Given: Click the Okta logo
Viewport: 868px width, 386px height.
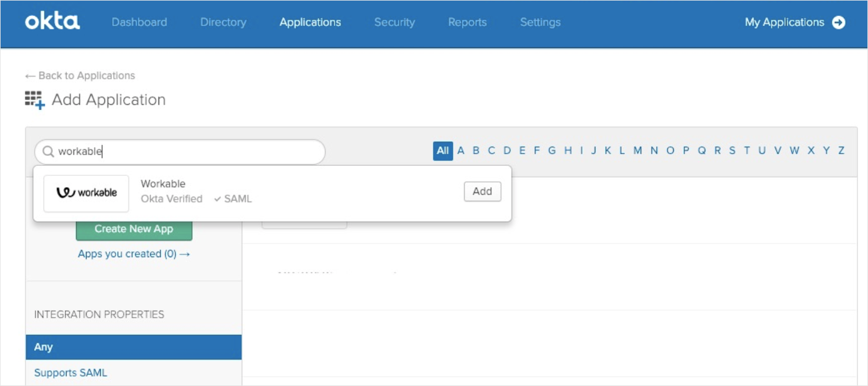Looking at the screenshot, I should pyautogui.click(x=52, y=22).
